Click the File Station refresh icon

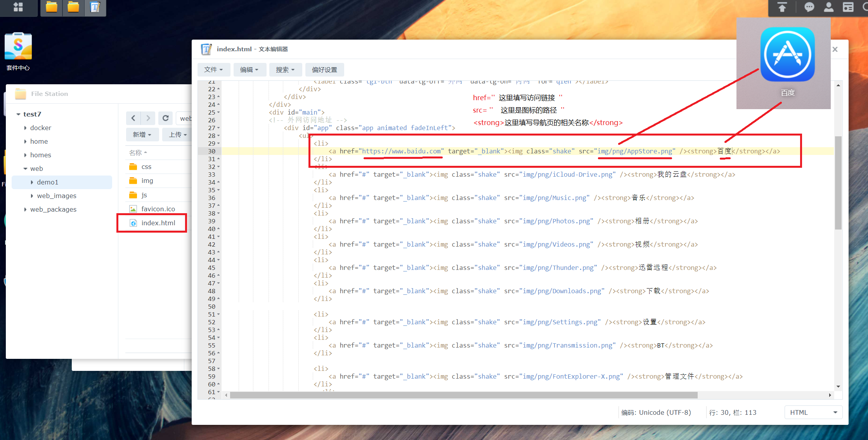pos(166,118)
